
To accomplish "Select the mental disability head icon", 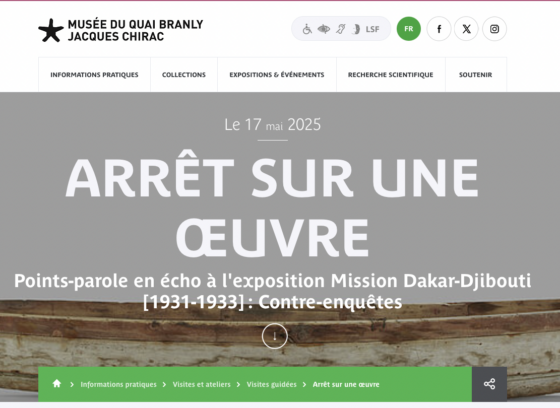I will tap(356, 29).
